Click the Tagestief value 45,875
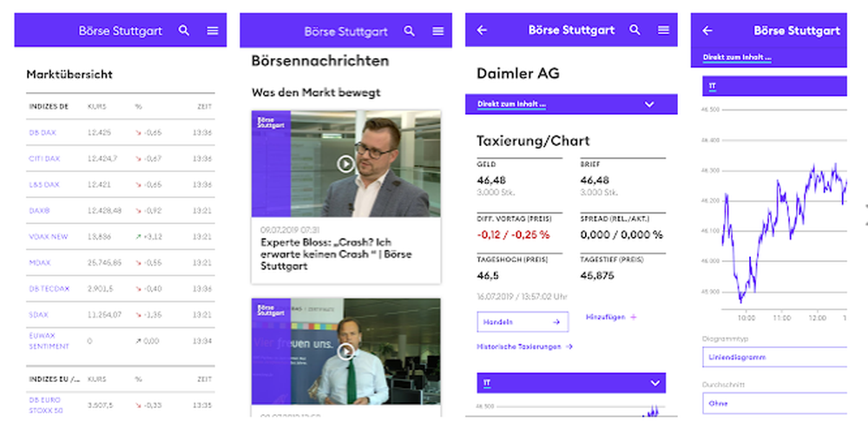This screenshot has width=868, height=435. [x=597, y=275]
